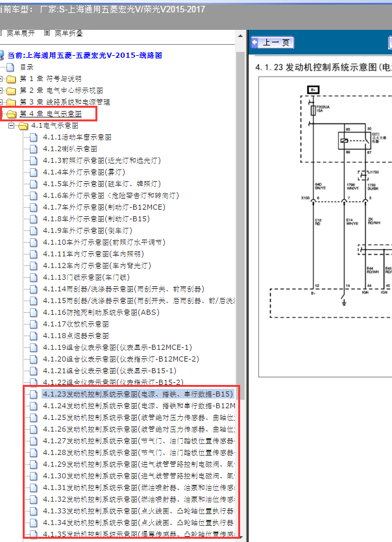The height and width of the screenshot is (542, 392).
Task: Open 4.1.3前照灯示意图 page
Action: (x=102, y=161)
